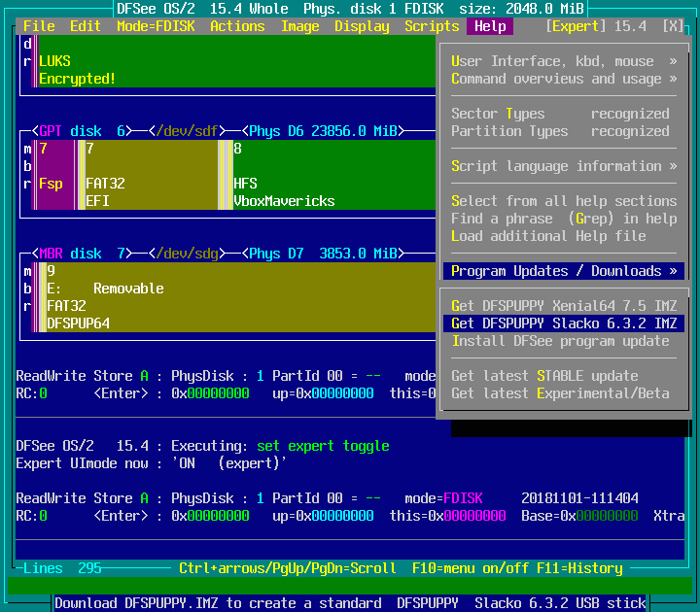The height and width of the screenshot is (612, 700).
Task: Expand Script language information submenu
Action: pyautogui.click(x=564, y=166)
